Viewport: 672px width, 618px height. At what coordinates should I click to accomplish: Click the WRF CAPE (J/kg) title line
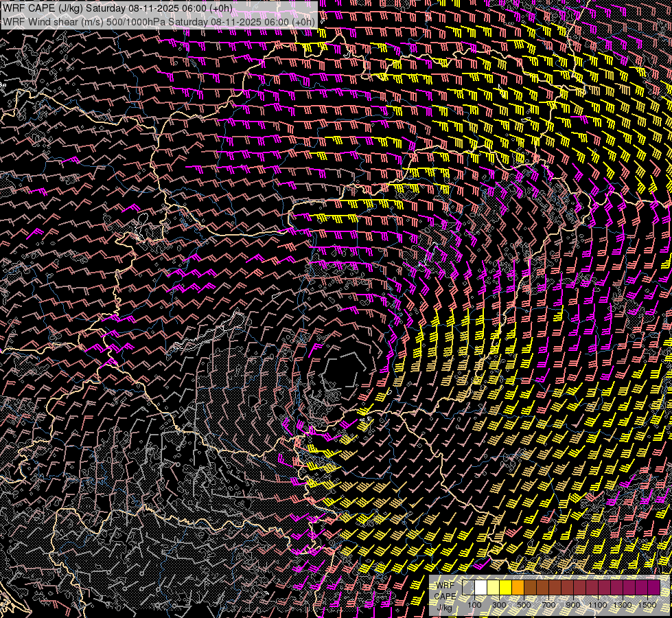117,8
